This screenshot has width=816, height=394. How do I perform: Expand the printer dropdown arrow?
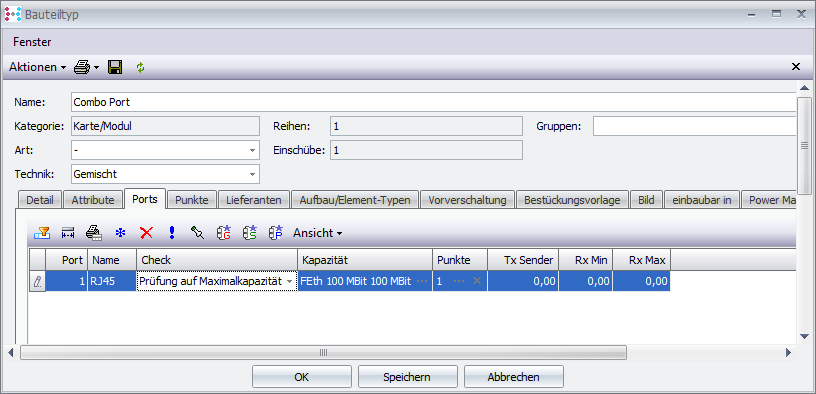pyautogui.click(x=96, y=68)
